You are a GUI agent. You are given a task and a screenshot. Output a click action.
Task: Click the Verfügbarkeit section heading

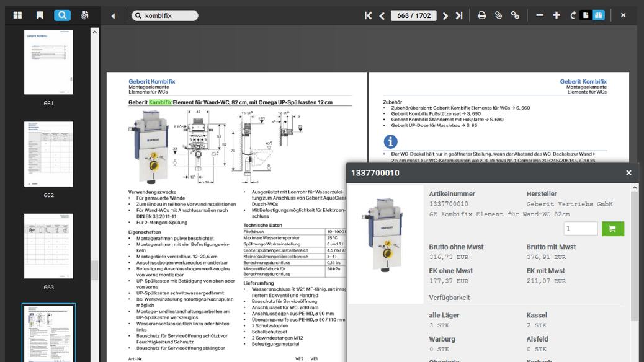(x=449, y=298)
